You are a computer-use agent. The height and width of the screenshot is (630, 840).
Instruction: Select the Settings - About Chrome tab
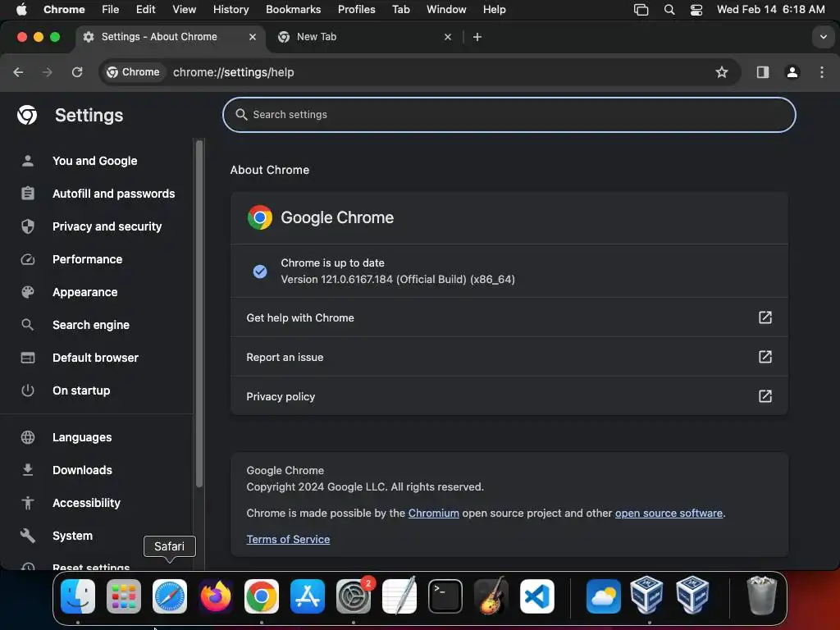[x=169, y=37]
